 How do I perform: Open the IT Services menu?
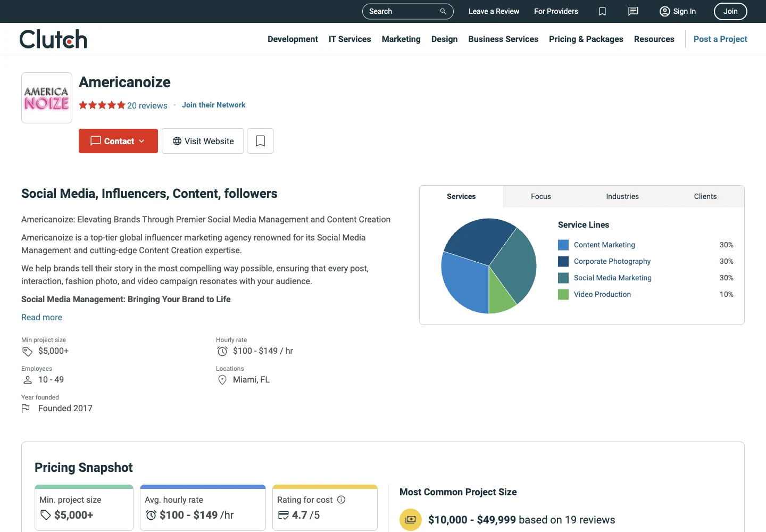(x=350, y=39)
